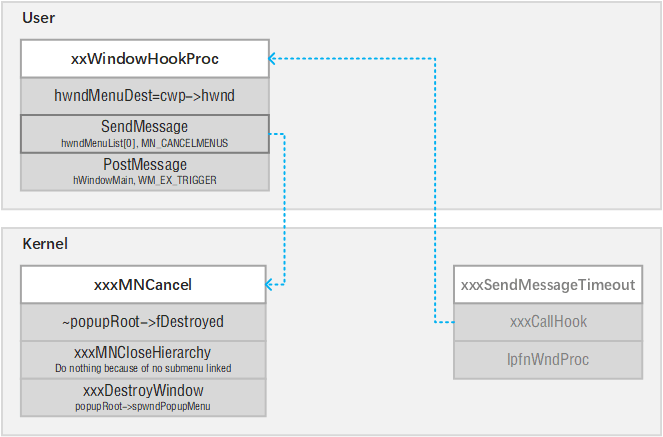Select the xxxMNCancel header box
This screenshot has height=437, width=663.
point(142,284)
